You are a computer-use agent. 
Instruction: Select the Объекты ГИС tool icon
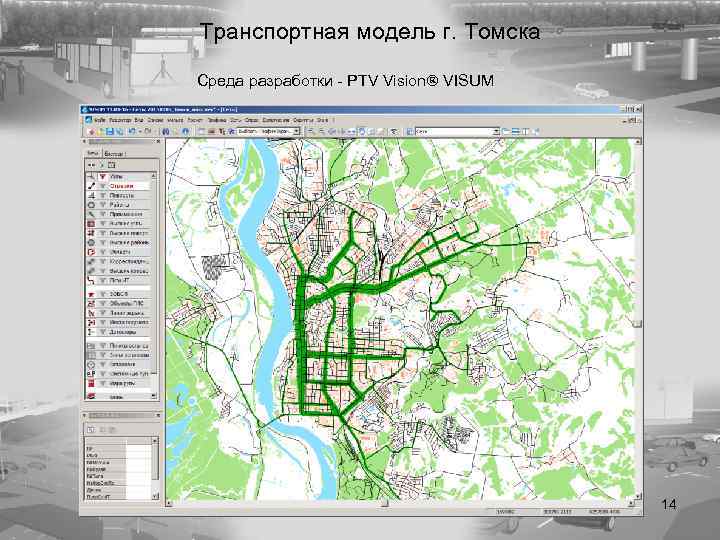click(x=91, y=304)
